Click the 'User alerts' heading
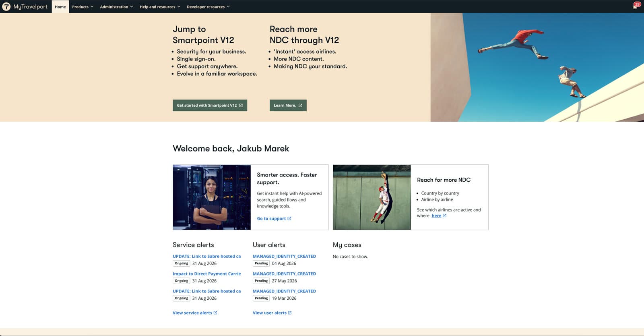Viewport: 644px width, 336px height. tap(269, 245)
